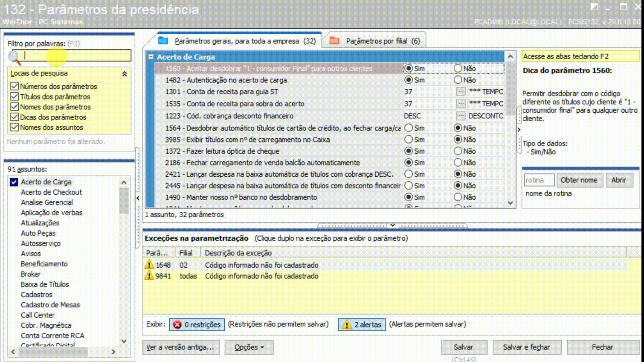Image resolution: width=644 pixels, height=362 pixels.
Task: Collapse the exceptions panel via the center chevron
Action: coord(392,225)
